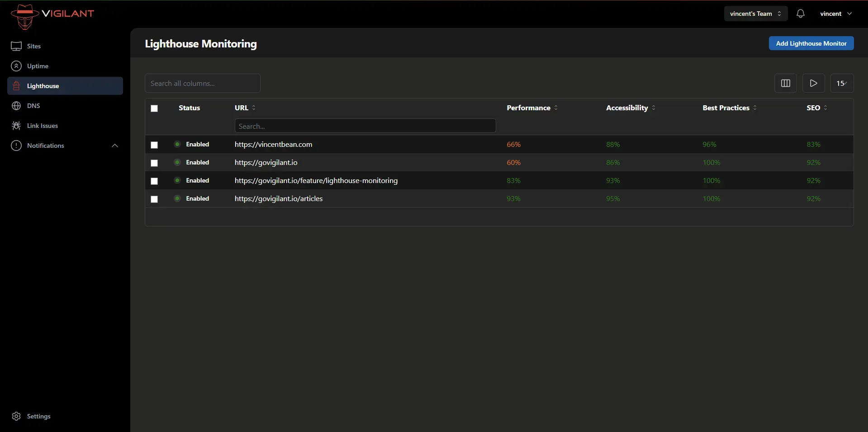Click Lighthouse Monitoring page heading
Image resolution: width=868 pixels, height=432 pixels.
pos(201,44)
